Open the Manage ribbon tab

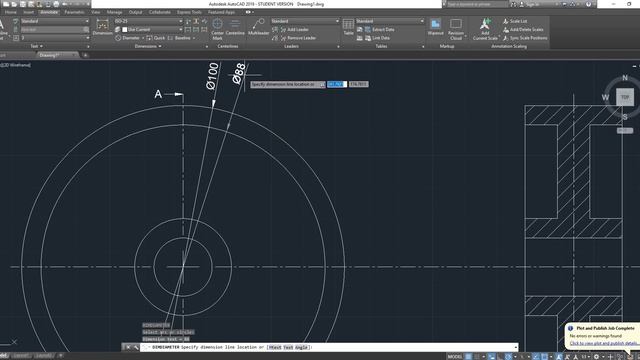tap(114, 12)
